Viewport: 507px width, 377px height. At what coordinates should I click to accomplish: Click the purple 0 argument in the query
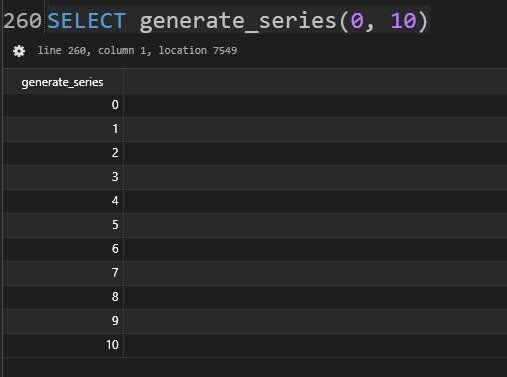(357, 21)
